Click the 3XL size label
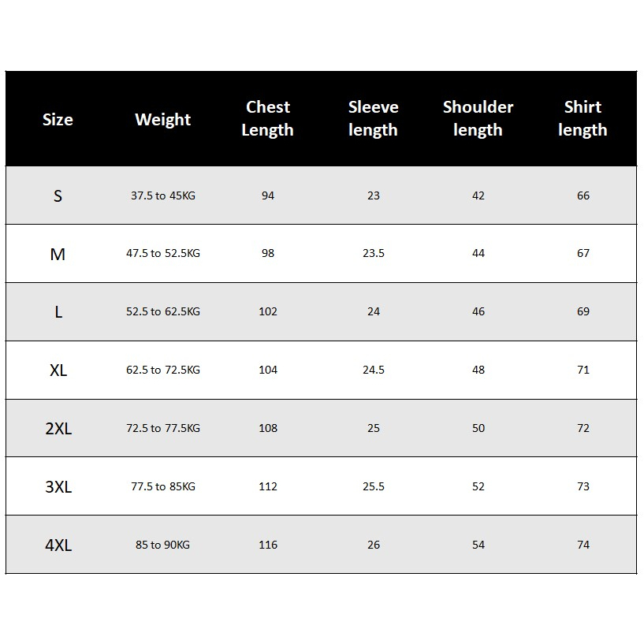 [x=58, y=487]
